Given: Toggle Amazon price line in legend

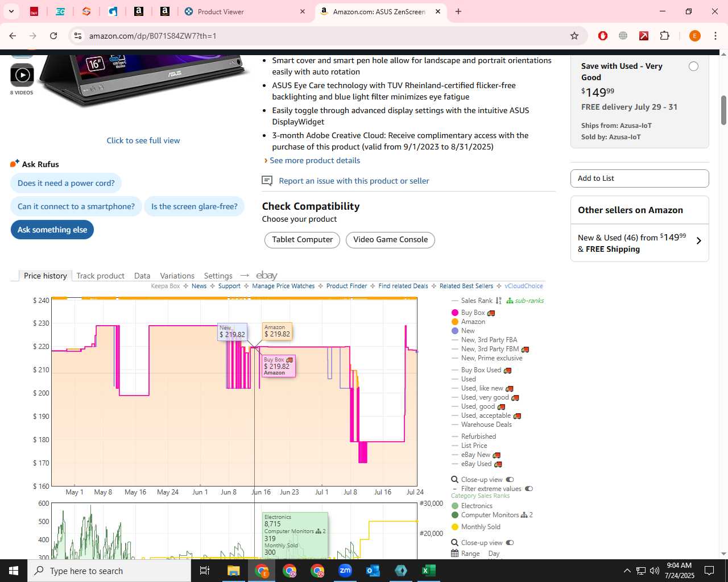Looking at the screenshot, I should (x=468, y=322).
